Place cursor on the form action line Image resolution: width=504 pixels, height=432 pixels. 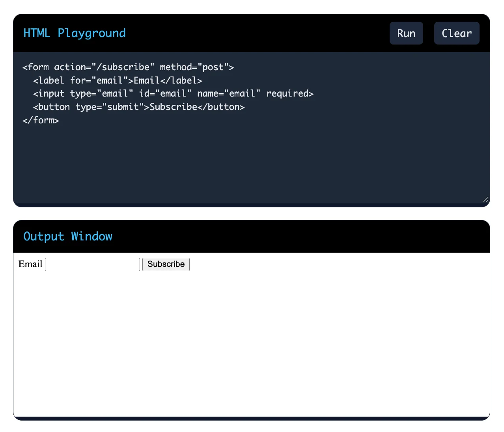(128, 67)
